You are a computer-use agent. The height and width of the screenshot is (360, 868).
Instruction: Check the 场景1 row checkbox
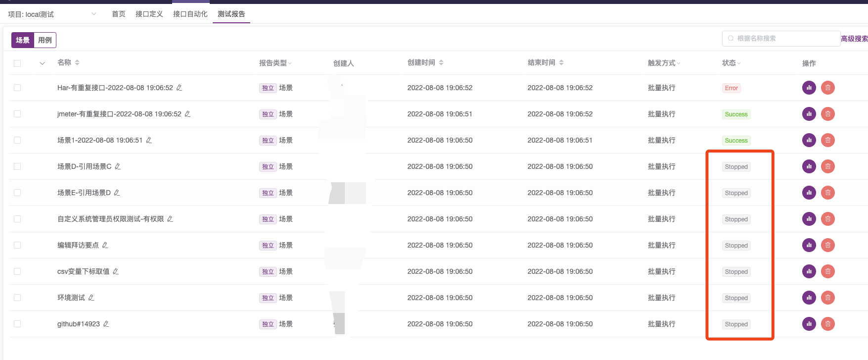(x=17, y=140)
